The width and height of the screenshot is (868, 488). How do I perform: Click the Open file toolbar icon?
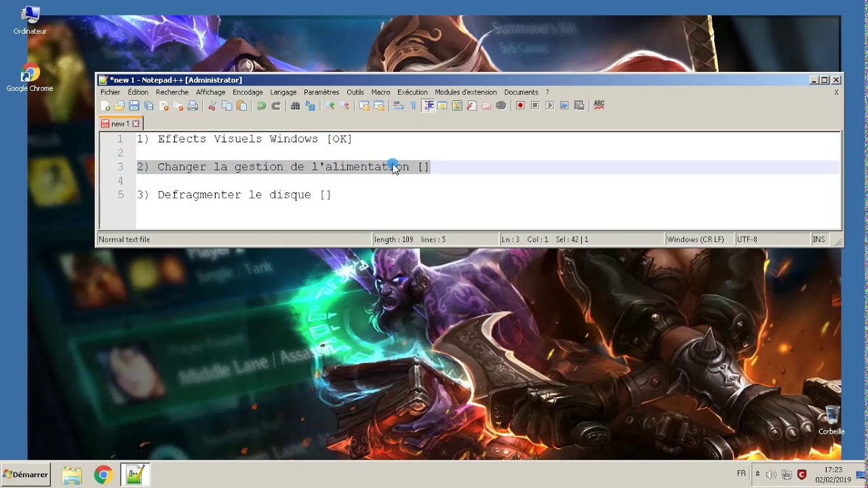(x=119, y=106)
